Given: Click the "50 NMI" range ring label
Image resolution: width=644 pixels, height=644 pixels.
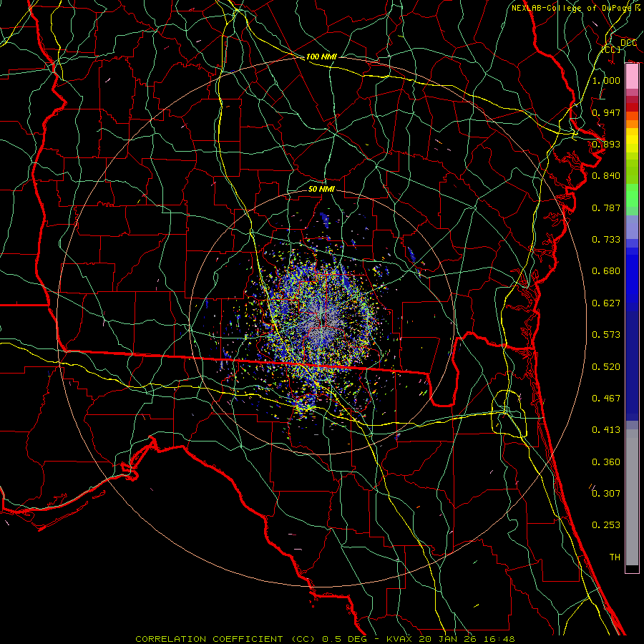Looking at the screenshot, I should click(x=321, y=189).
